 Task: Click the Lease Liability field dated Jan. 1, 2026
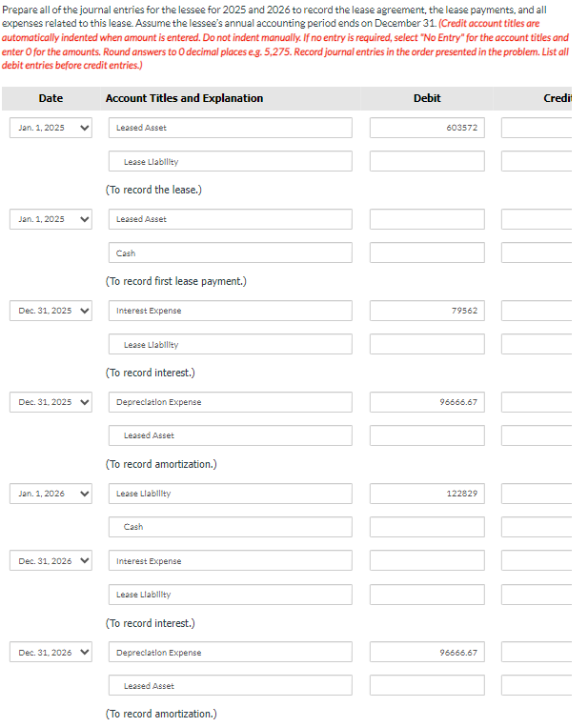(x=229, y=494)
